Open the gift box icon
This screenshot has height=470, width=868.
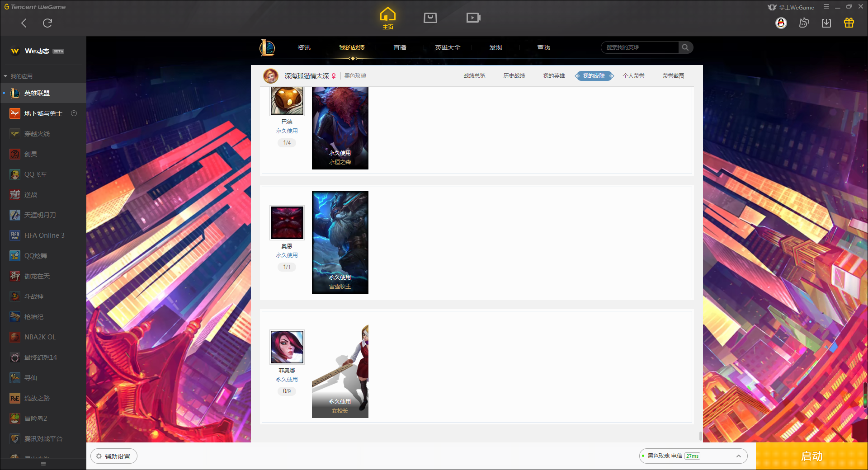click(x=849, y=23)
